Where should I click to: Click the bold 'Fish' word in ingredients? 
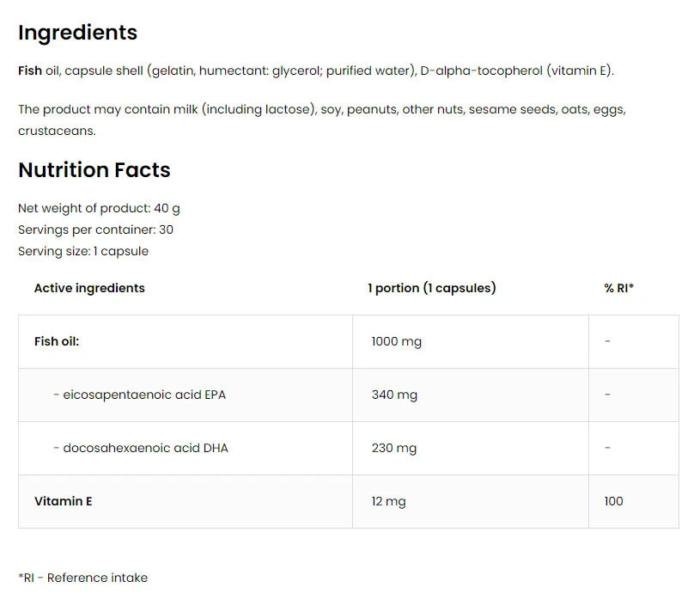(30, 70)
